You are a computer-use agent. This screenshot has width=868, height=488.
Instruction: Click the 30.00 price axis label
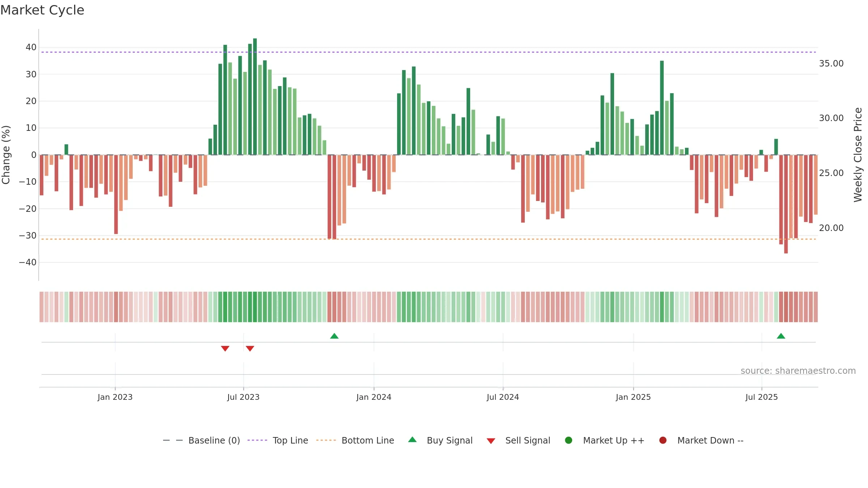831,118
